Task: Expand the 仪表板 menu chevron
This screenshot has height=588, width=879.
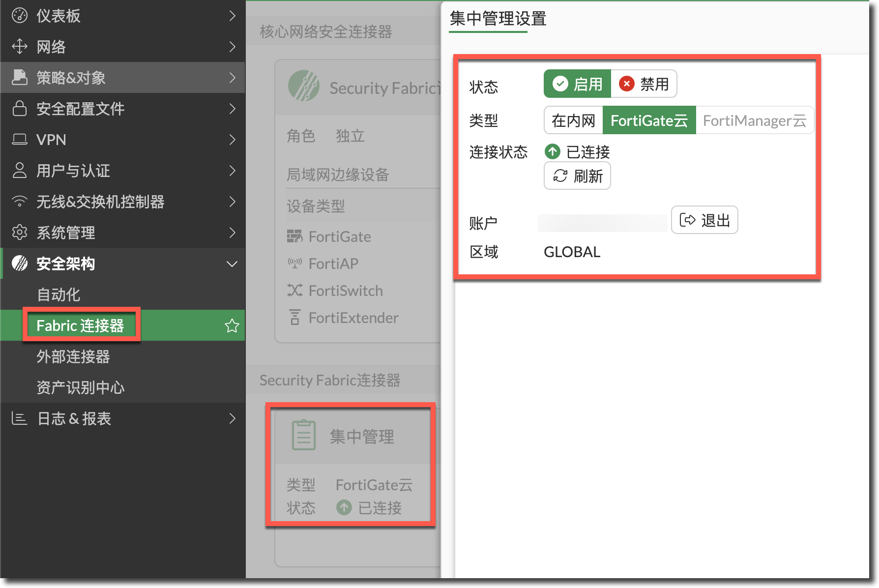Action: (x=232, y=16)
